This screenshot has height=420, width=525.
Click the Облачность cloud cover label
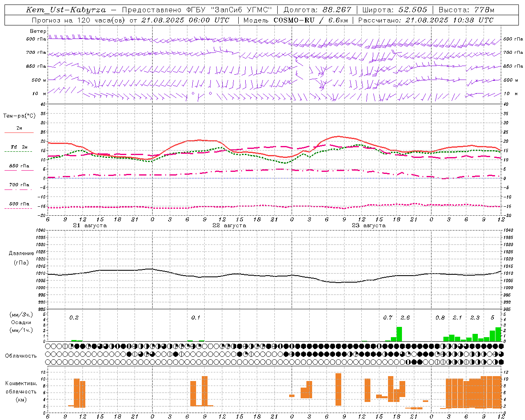coord(21,356)
